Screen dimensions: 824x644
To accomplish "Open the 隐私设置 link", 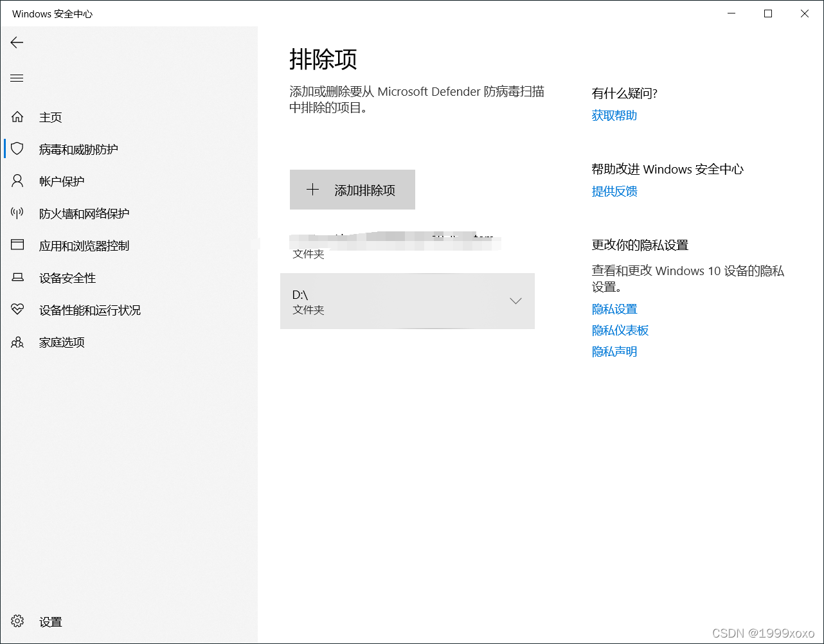I will tap(614, 309).
